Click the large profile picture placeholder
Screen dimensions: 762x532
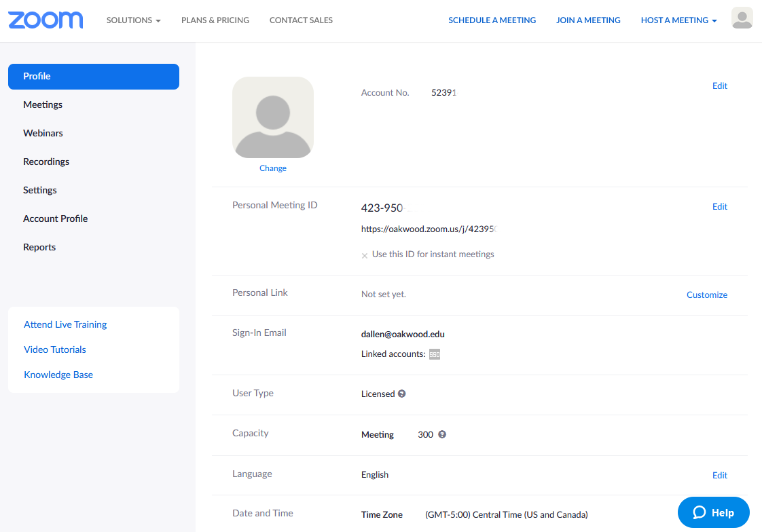[272, 117]
